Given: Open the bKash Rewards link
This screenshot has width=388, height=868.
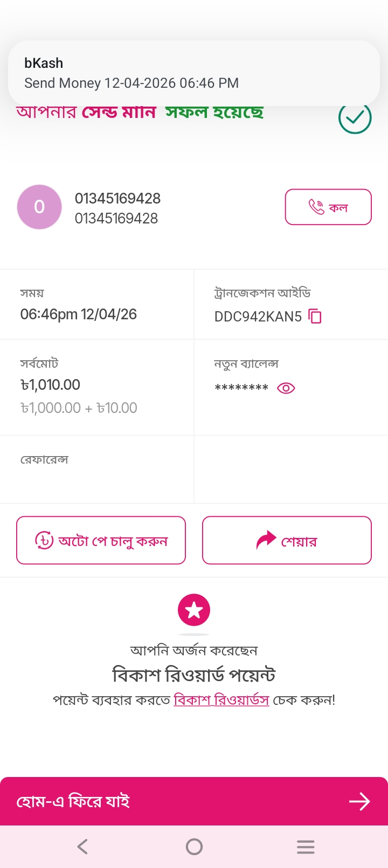Looking at the screenshot, I should click(221, 700).
